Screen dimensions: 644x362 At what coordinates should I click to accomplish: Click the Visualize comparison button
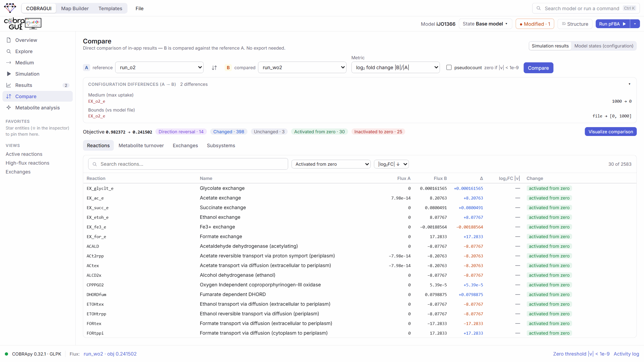611,132
